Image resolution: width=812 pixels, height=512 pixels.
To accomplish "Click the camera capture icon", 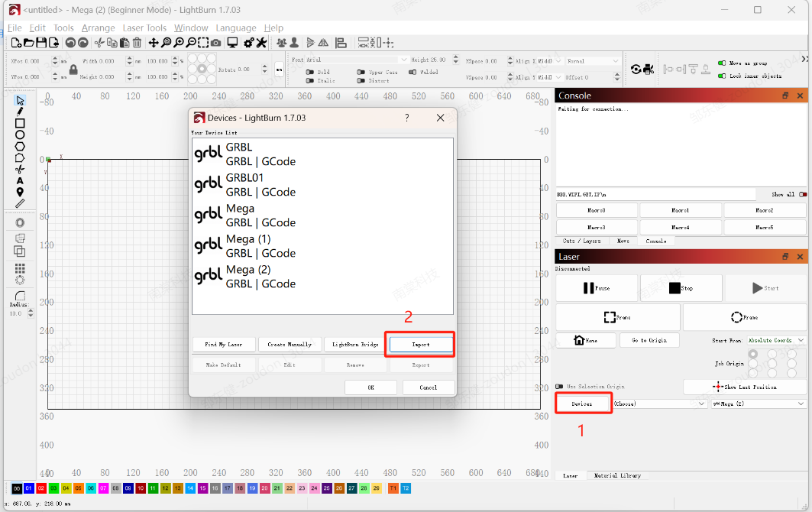I will pyautogui.click(x=216, y=43).
